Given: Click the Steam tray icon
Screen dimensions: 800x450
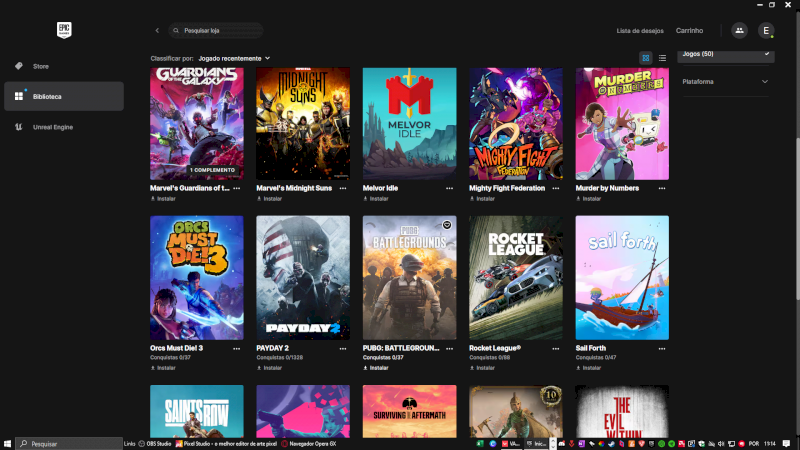Looking at the screenshot, I should point(611,444).
